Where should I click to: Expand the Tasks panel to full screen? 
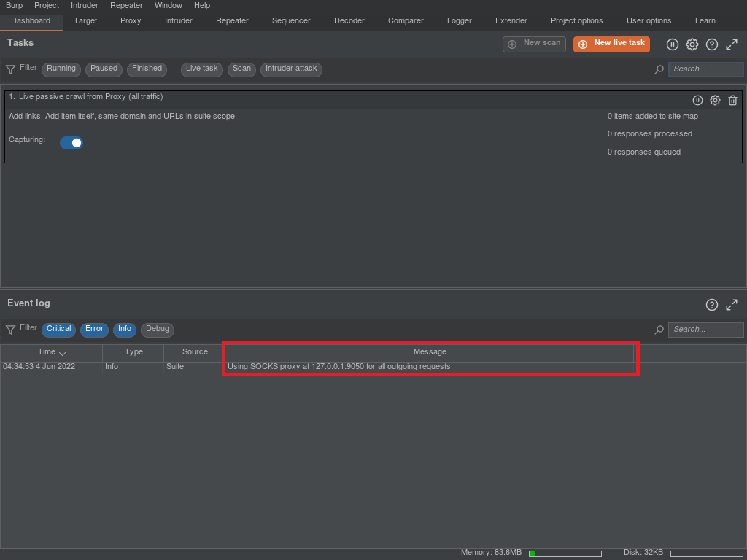click(x=731, y=44)
